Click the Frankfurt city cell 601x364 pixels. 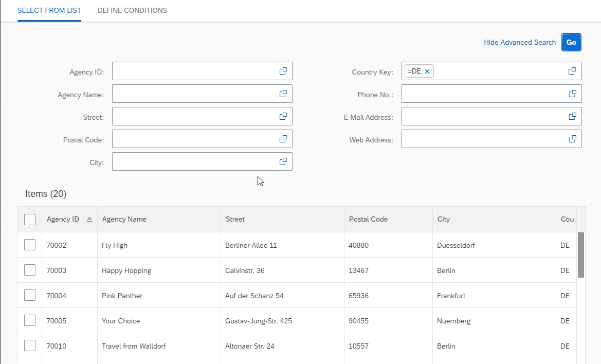point(494,296)
